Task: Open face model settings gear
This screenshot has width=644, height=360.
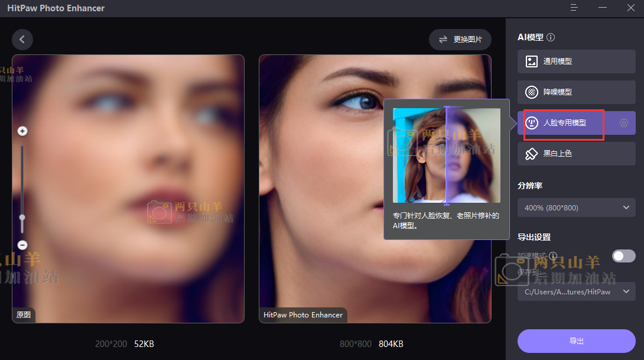Action: [x=623, y=123]
